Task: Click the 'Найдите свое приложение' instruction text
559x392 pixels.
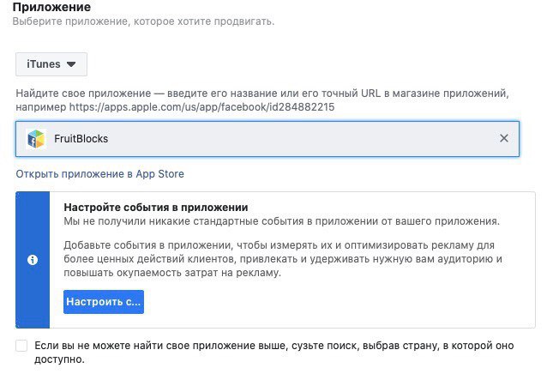Action: click(262, 100)
